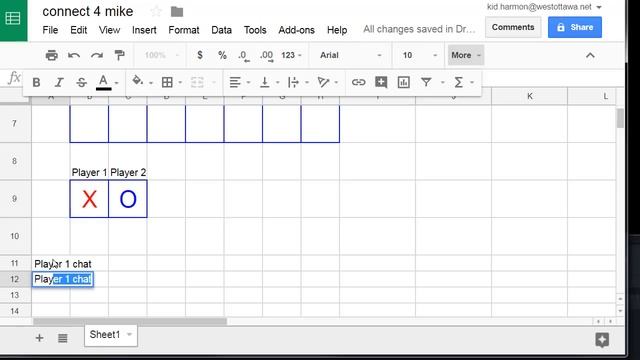Collapse the menus with the up chevron
Viewport: 640px width, 360px height.
590,56
